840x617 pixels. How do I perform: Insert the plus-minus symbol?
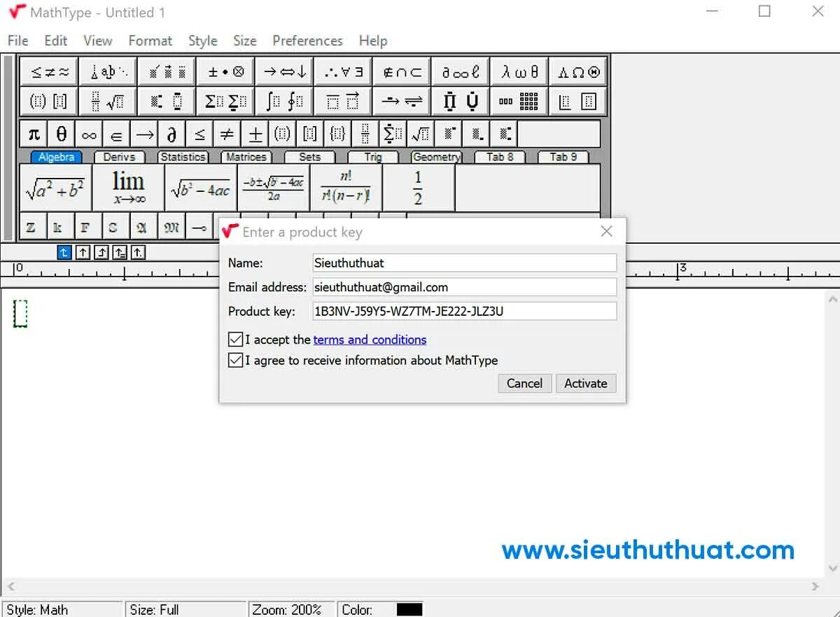[255, 134]
